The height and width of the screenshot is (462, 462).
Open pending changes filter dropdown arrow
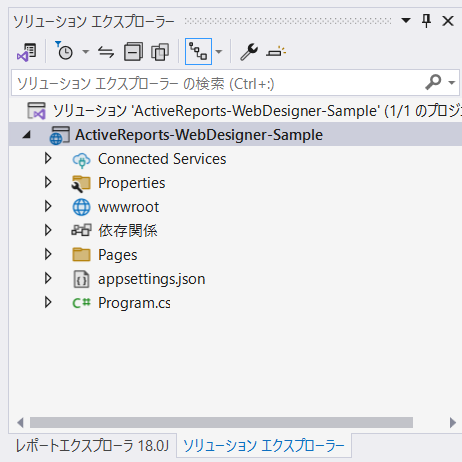(x=86, y=52)
